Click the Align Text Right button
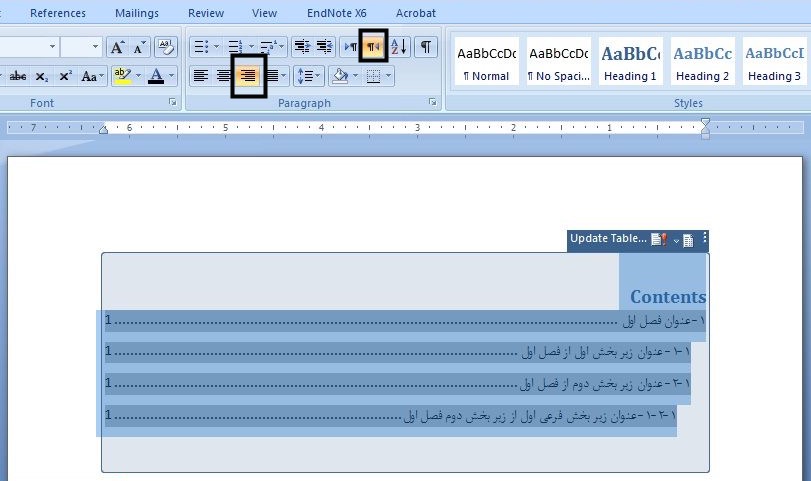The height and width of the screenshot is (481, 811). click(x=248, y=76)
